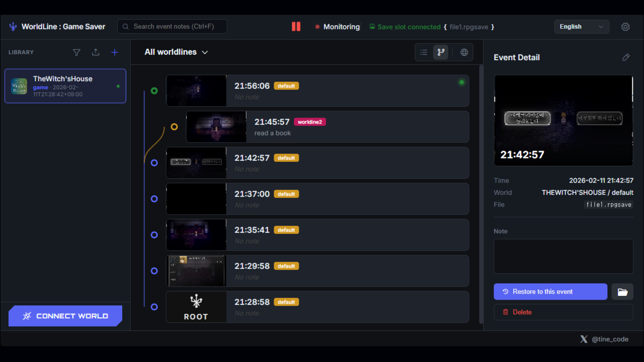This screenshot has height=362, width=644.
Task: Open the library filter icon
Action: click(76, 52)
